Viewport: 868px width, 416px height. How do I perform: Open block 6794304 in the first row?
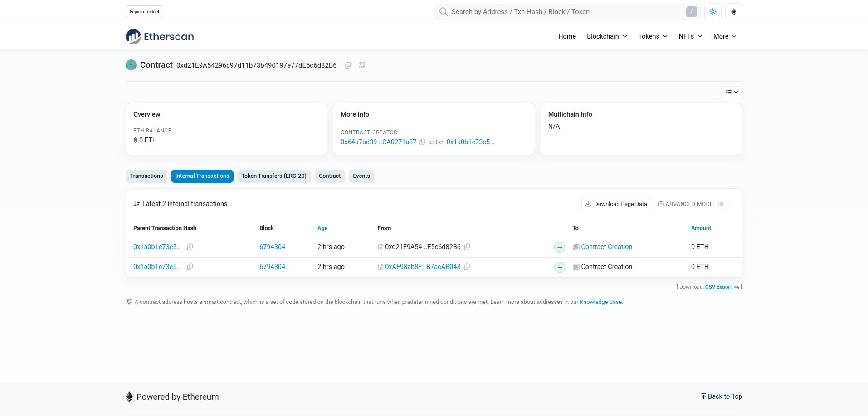tap(272, 247)
